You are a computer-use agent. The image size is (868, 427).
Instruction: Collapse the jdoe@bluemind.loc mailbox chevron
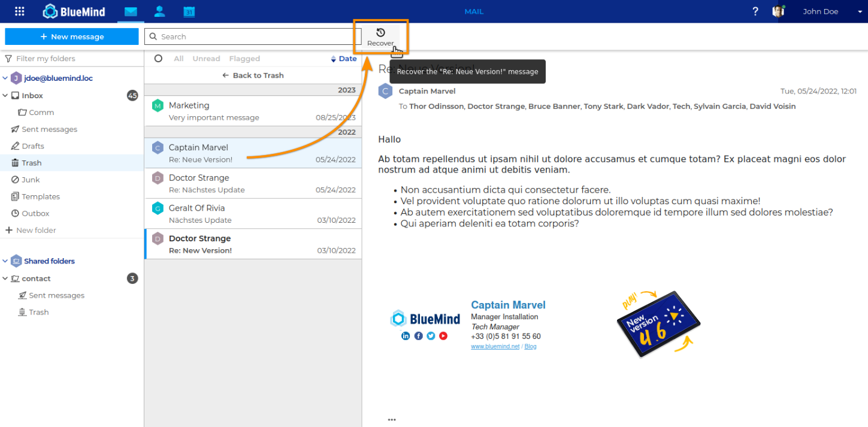(5, 78)
